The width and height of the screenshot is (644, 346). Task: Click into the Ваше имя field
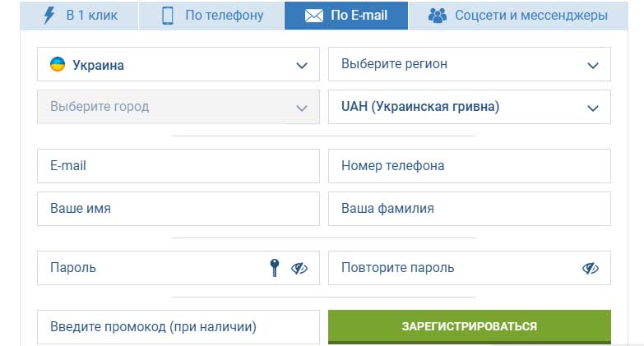tap(178, 209)
